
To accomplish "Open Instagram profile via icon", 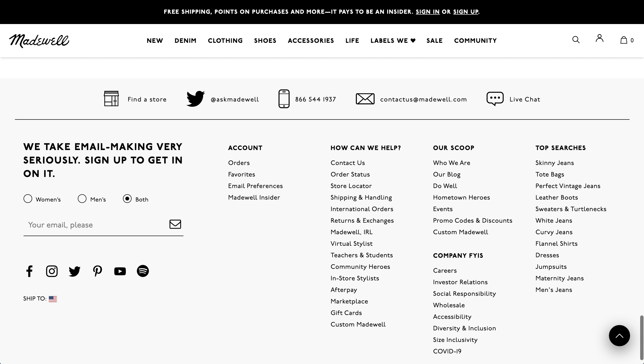I will tap(52, 271).
